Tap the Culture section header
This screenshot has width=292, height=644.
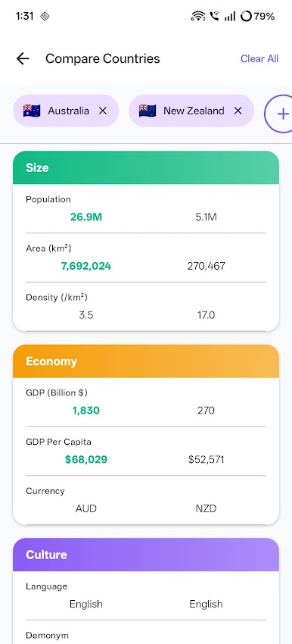click(146, 555)
